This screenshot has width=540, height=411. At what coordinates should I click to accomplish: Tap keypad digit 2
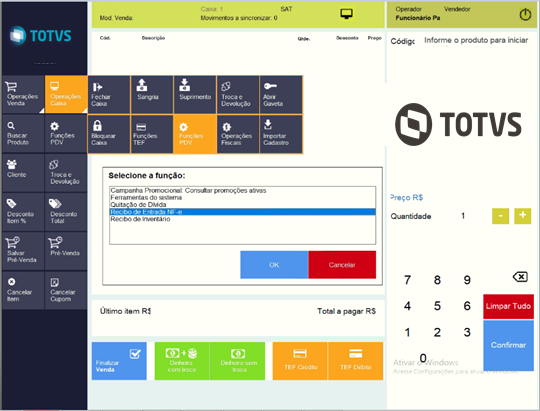pyautogui.click(x=437, y=332)
